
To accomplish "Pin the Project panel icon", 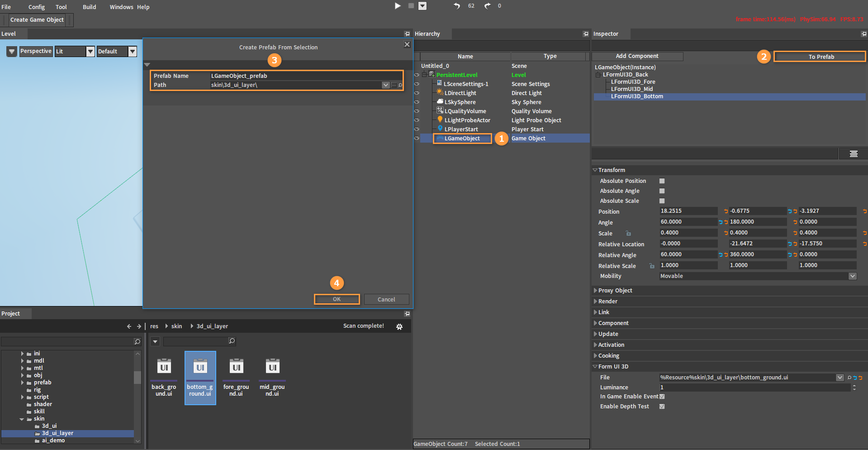I will pyautogui.click(x=407, y=314).
